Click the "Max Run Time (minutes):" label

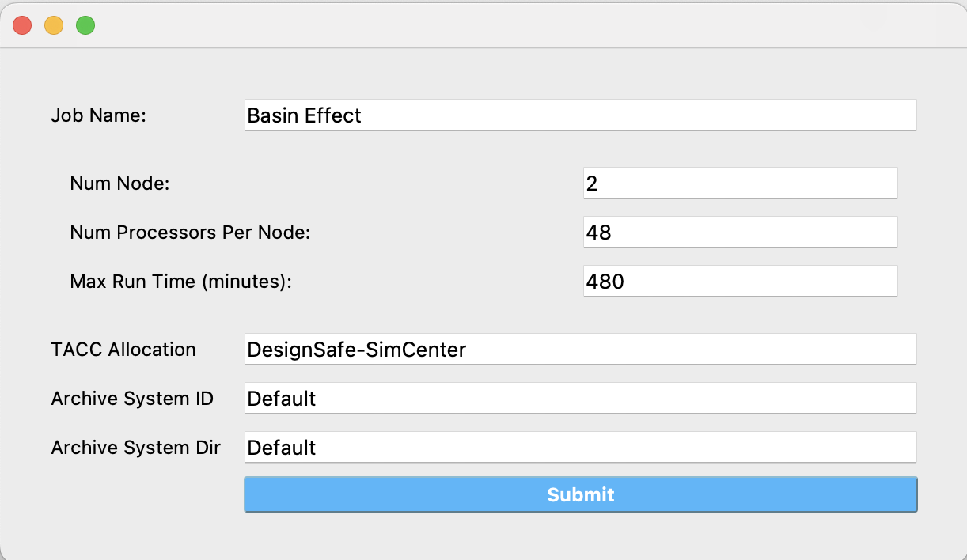point(181,282)
